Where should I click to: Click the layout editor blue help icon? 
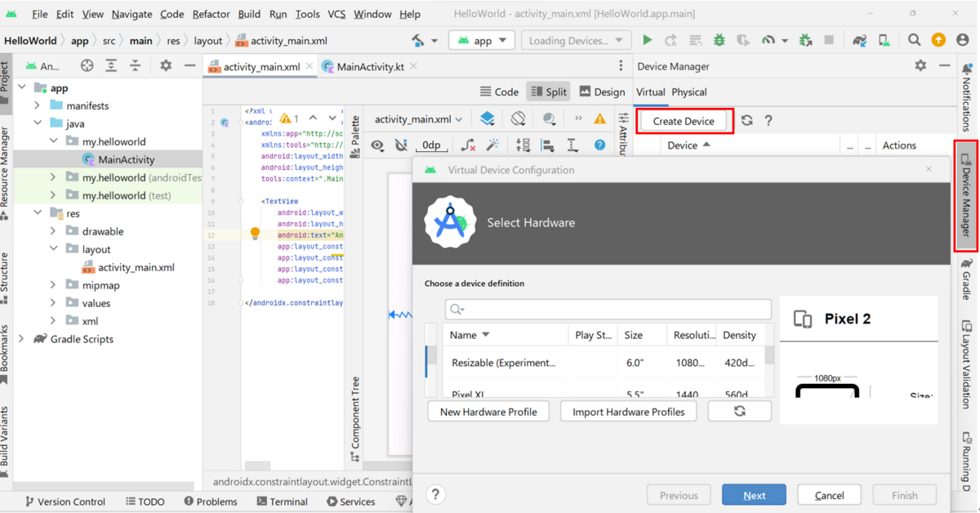pyautogui.click(x=599, y=145)
